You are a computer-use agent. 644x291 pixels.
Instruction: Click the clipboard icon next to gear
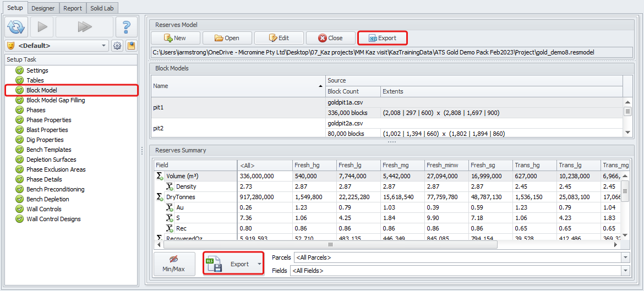click(131, 46)
